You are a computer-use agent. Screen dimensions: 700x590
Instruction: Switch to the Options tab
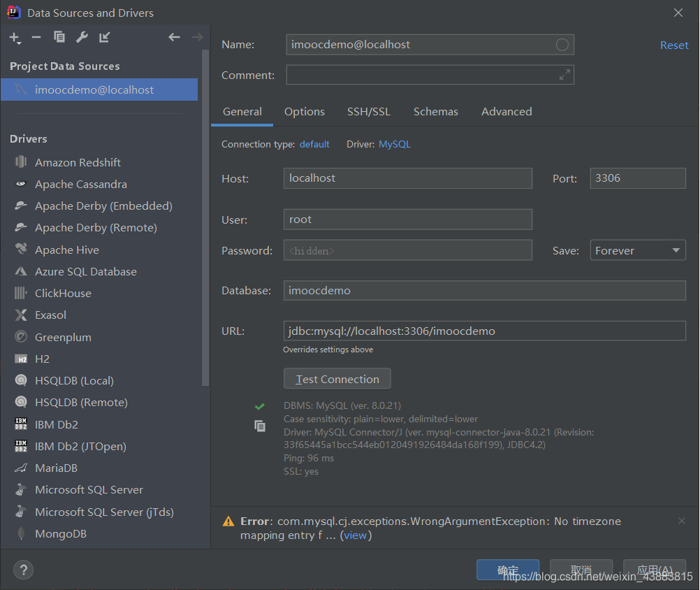coord(305,112)
